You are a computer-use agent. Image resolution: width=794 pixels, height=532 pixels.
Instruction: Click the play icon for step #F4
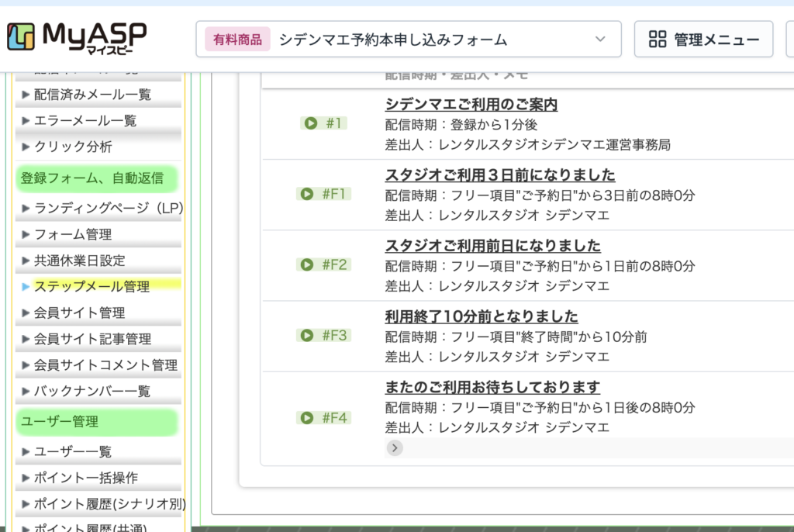307,417
